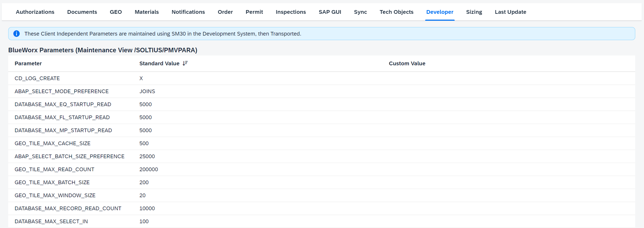Click the value 200000
644x228 pixels.
pyautogui.click(x=149, y=169)
